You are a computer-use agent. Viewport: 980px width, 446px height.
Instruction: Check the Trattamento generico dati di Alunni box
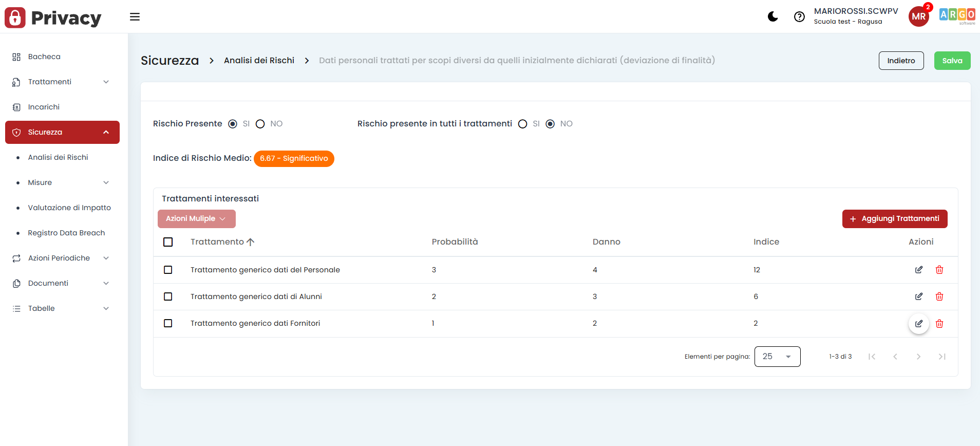coord(168,296)
